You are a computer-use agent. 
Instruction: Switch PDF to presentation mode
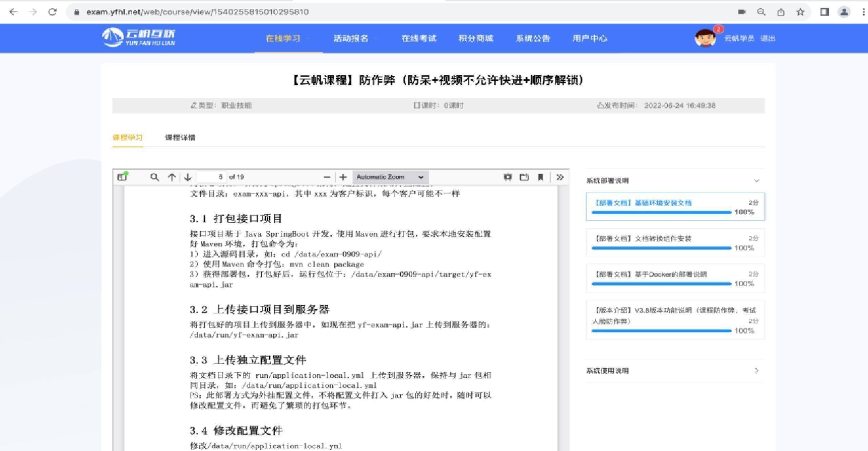508,177
